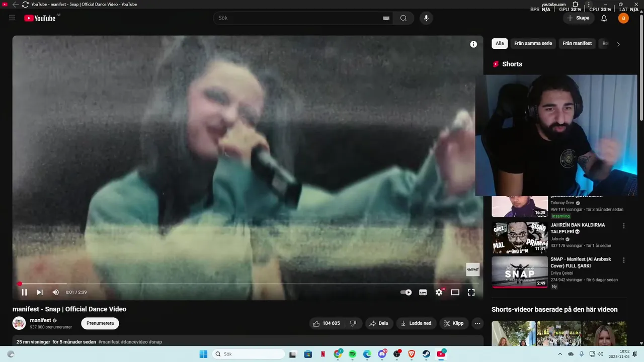
Task: Open Microsoft Store from the taskbar
Action: (308, 354)
